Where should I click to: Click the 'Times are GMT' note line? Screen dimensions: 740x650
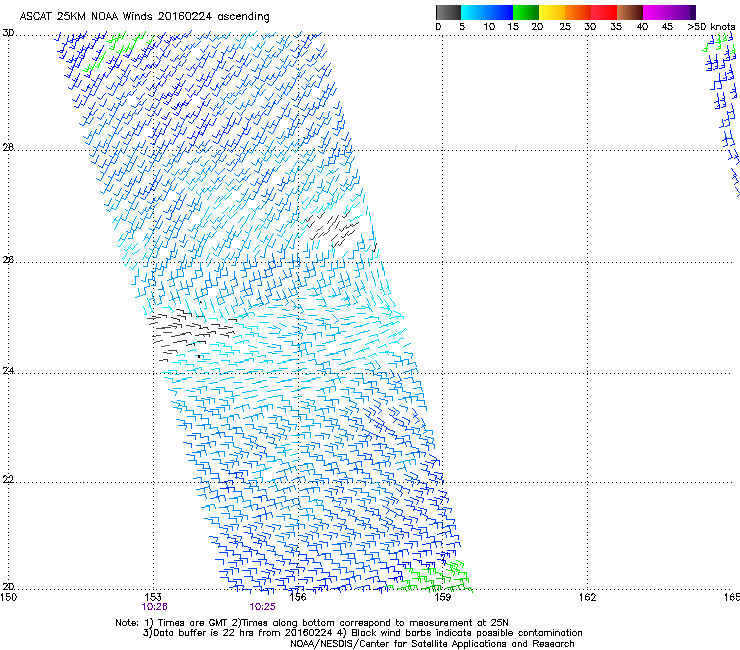(x=312, y=623)
